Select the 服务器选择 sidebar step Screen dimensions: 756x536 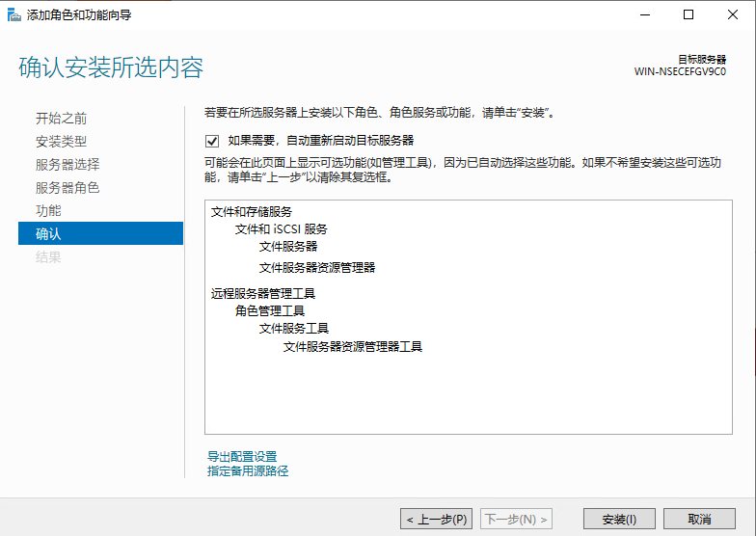pyautogui.click(x=67, y=165)
